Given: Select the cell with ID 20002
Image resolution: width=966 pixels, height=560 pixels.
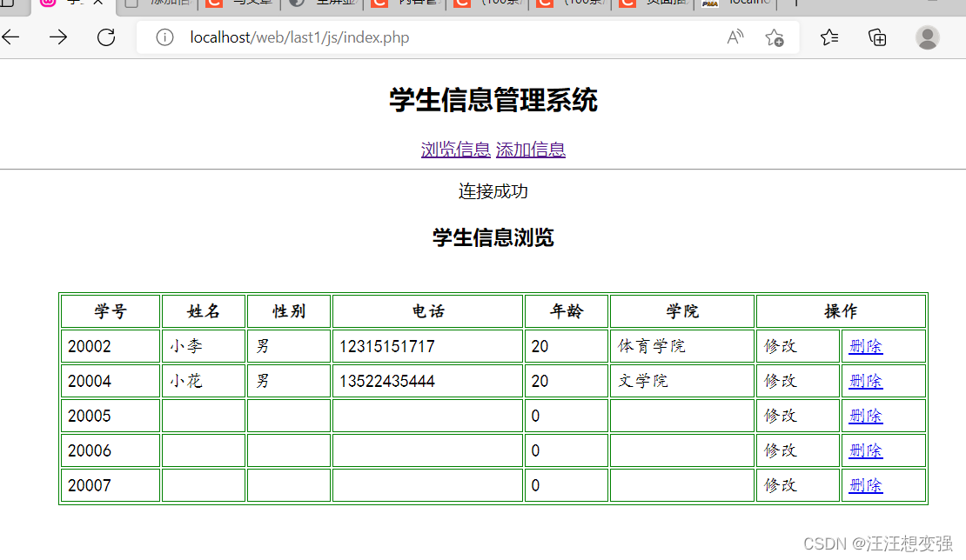Looking at the screenshot, I should tap(111, 346).
